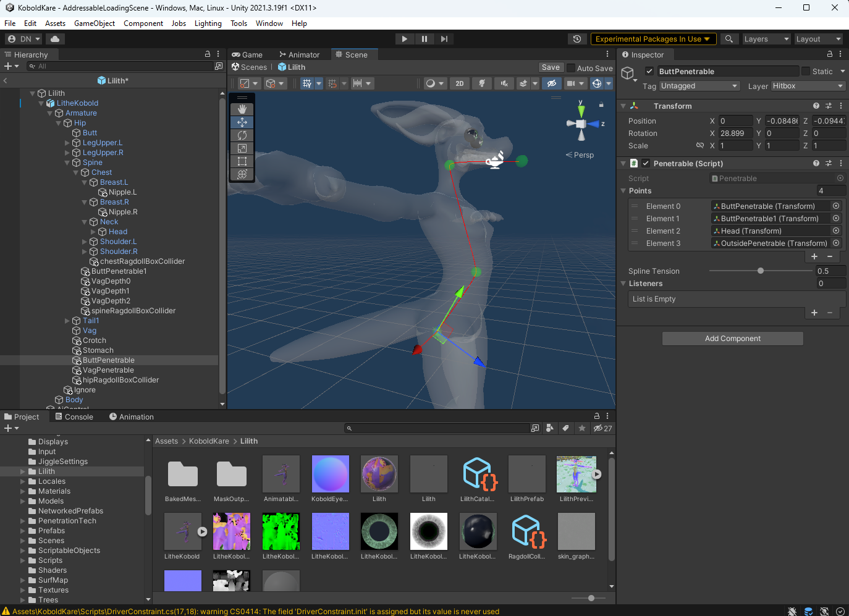
Task: Toggle Auto Save checkbox
Action: 571,68
